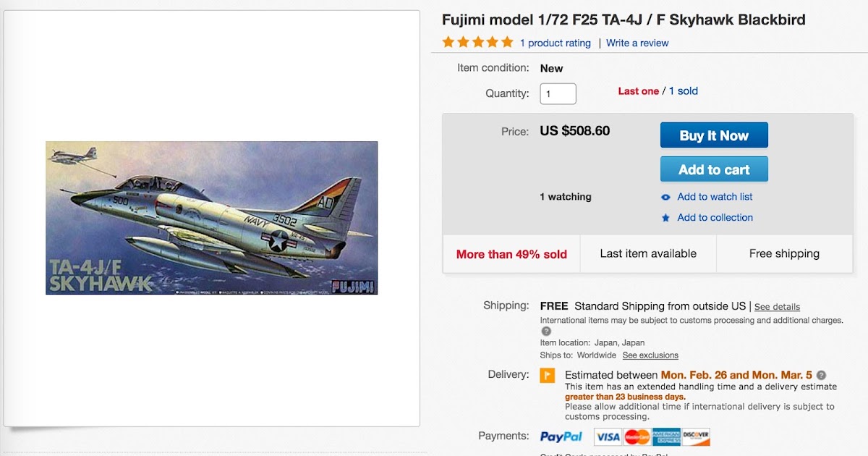Image resolution: width=868 pixels, height=456 pixels.
Task: Click the quantity input field
Action: pyautogui.click(x=558, y=93)
